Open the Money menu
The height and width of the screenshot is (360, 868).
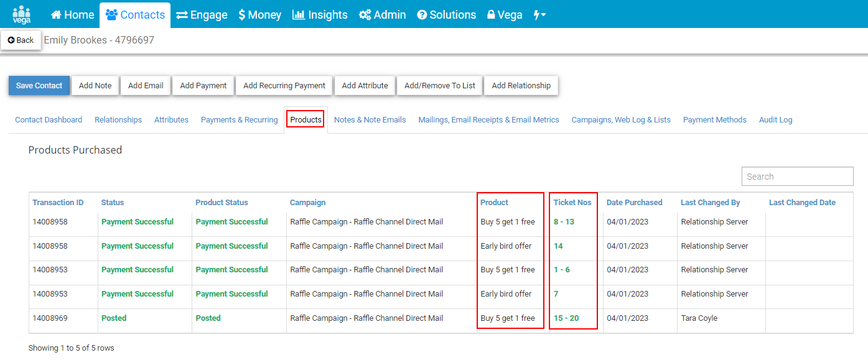pyautogui.click(x=260, y=14)
